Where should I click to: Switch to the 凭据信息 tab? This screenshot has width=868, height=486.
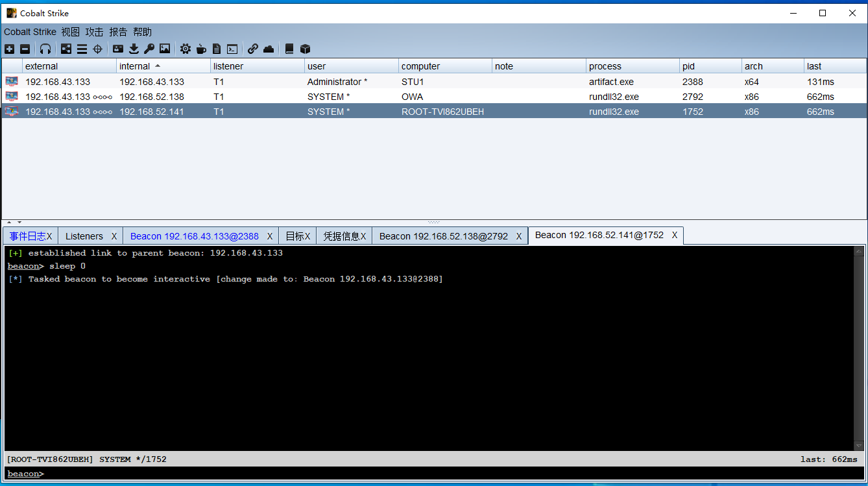[x=342, y=236]
